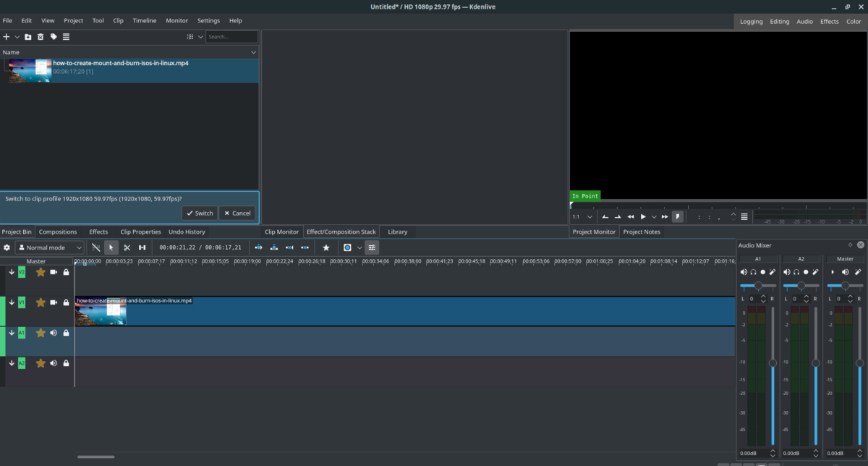
Task: Open the Timeline menu
Action: pos(144,20)
